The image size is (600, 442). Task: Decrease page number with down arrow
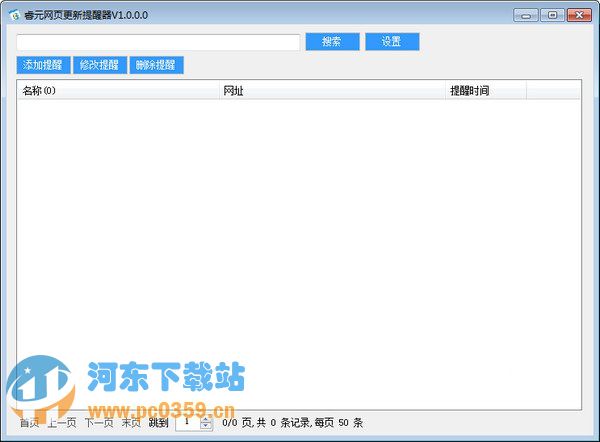pos(206,426)
